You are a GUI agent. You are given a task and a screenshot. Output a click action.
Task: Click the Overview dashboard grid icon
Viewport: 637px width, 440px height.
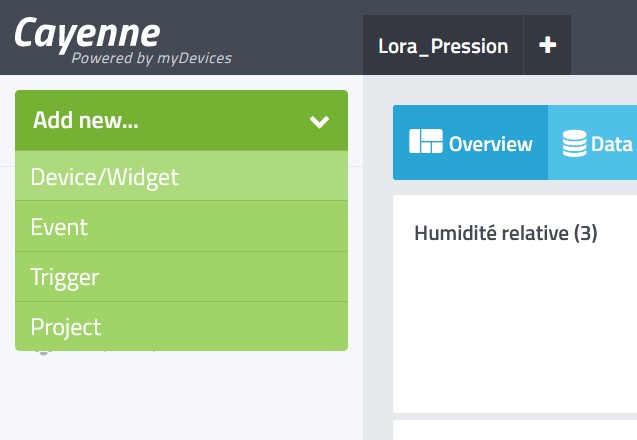(x=426, y=141)
